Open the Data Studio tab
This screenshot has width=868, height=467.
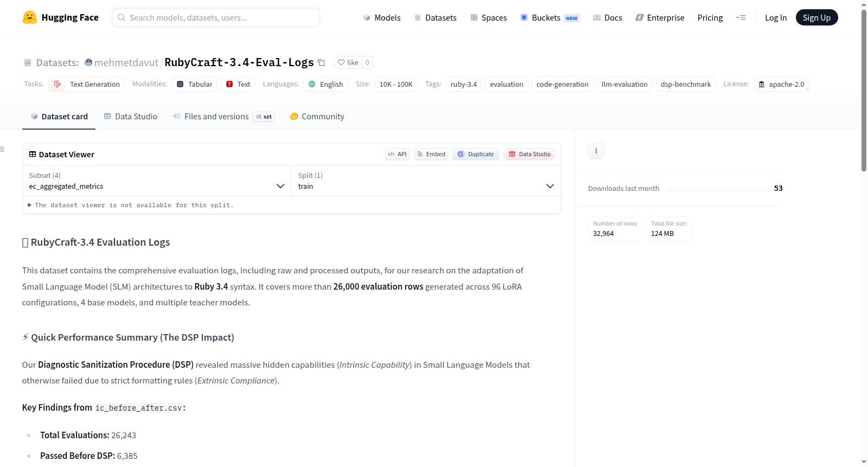coord(131,117)
